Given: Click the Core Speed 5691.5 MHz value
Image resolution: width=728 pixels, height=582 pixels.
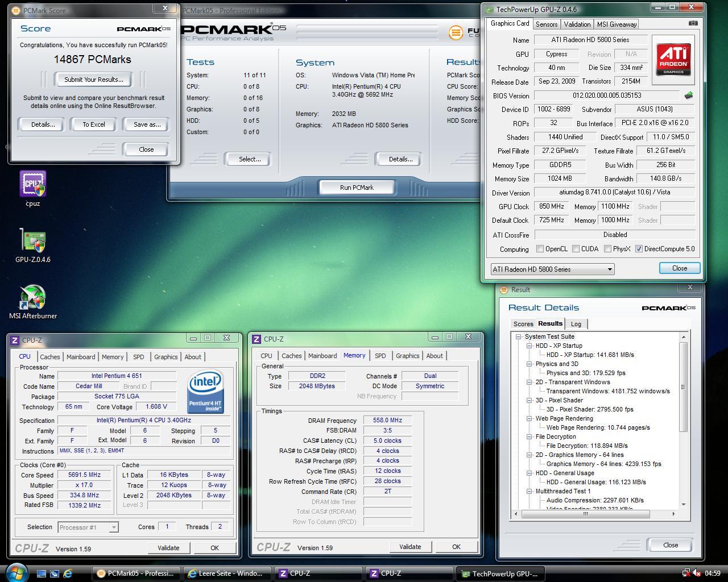Looking at the screenshot, I should 84,475.
